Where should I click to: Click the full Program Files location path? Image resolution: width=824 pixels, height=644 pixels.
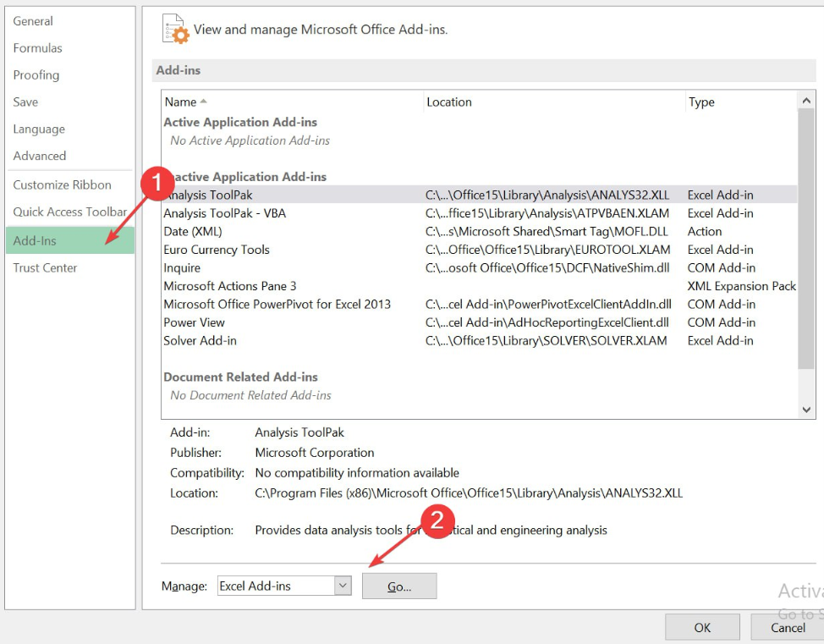pyautogui.click(x=469, y=493)
